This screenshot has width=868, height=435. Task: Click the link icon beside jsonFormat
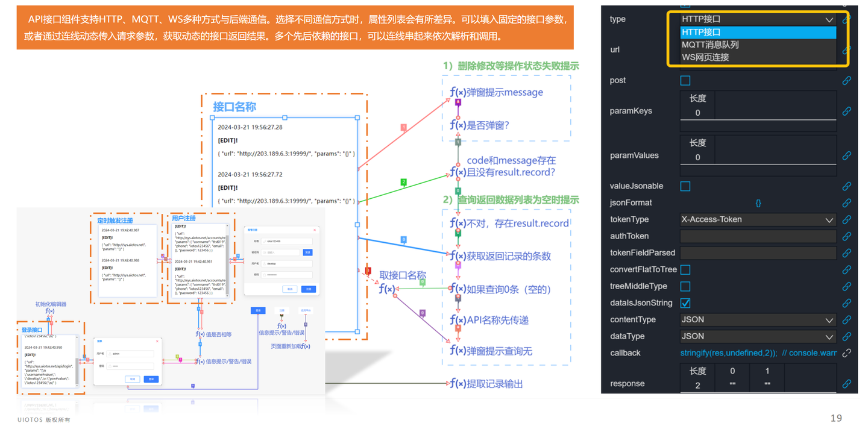click(x=846, y=203)
